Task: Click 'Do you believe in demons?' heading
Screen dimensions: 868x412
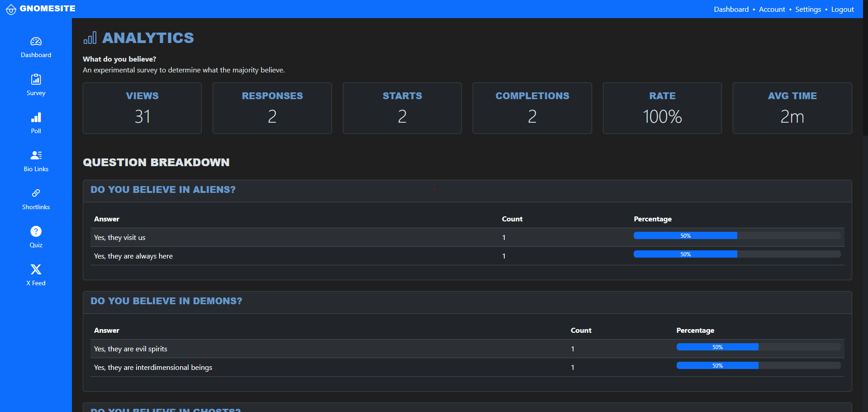Action: pyautogui.click(x=166, y=301)
